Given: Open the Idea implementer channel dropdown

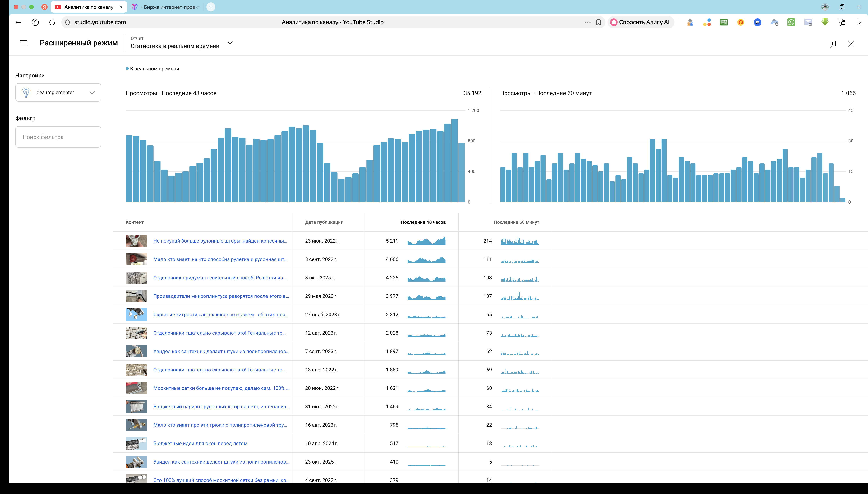Looking at the screenshot, I should pyautogui.click(x=58, y=92).
